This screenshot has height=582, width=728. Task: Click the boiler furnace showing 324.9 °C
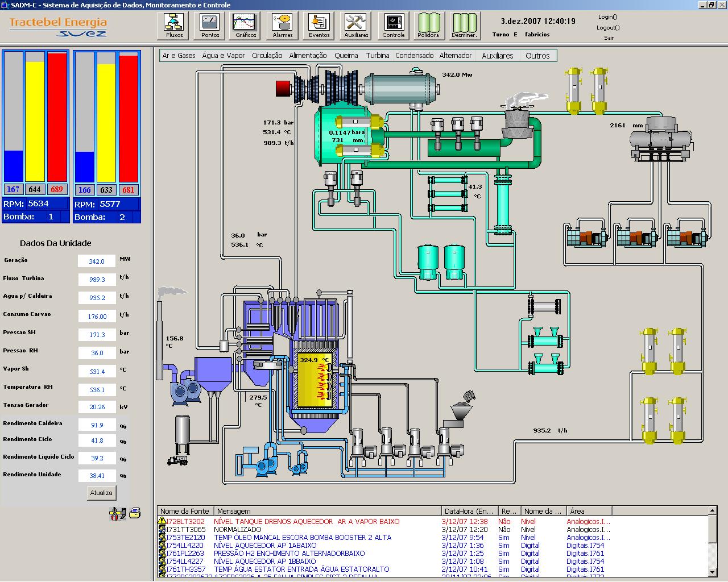coord(314,380)
